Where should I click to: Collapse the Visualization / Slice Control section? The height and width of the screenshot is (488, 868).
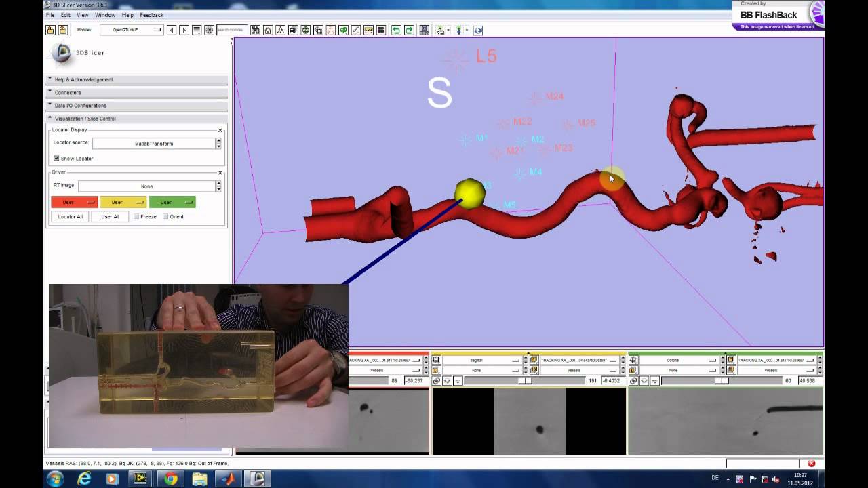(136, 118)
